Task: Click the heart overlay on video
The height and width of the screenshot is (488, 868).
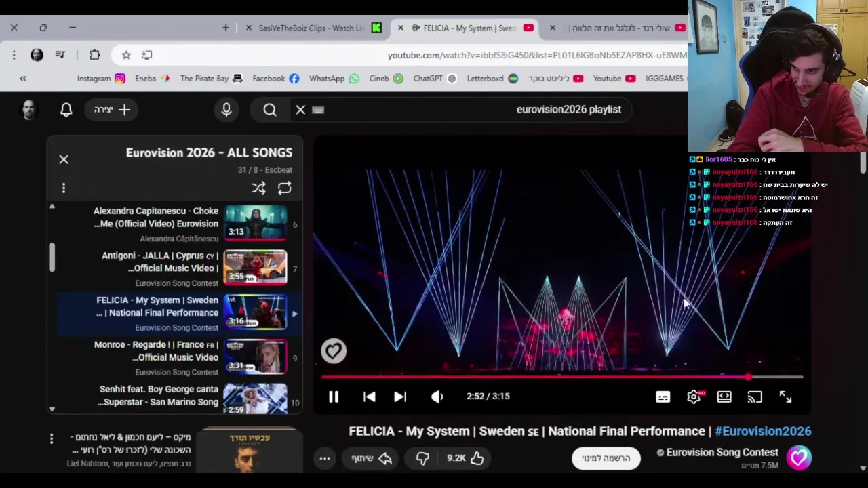Action: [333, 350]
